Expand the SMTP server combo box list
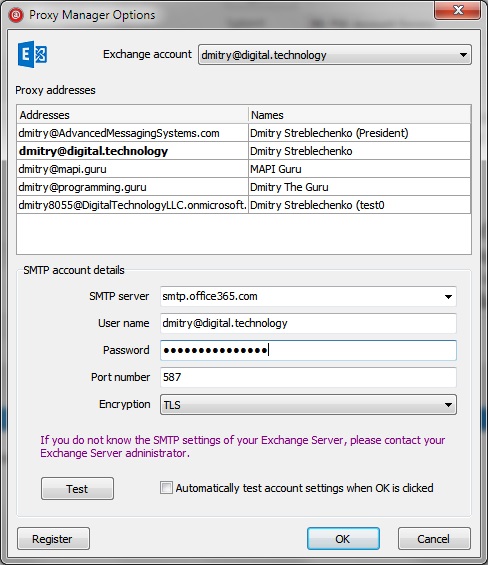This screenshot has height=565, width=488. click(448, 297)
